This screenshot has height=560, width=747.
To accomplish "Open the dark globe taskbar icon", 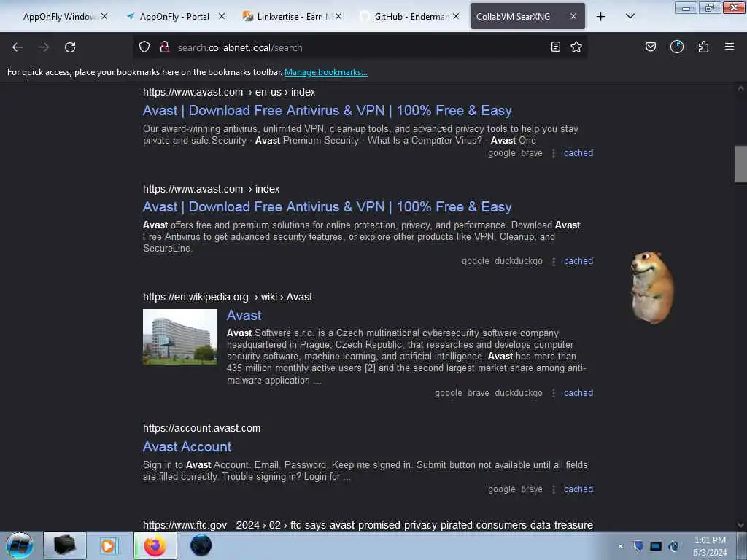I will [201, 545].
